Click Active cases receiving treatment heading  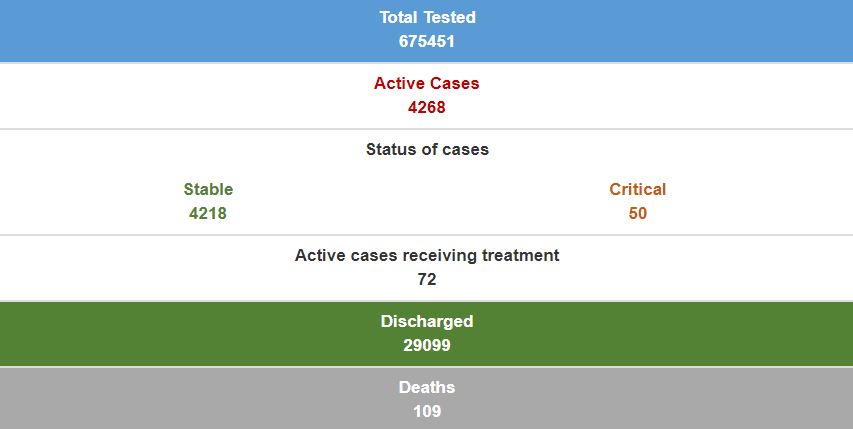click(x=427, y=255)
